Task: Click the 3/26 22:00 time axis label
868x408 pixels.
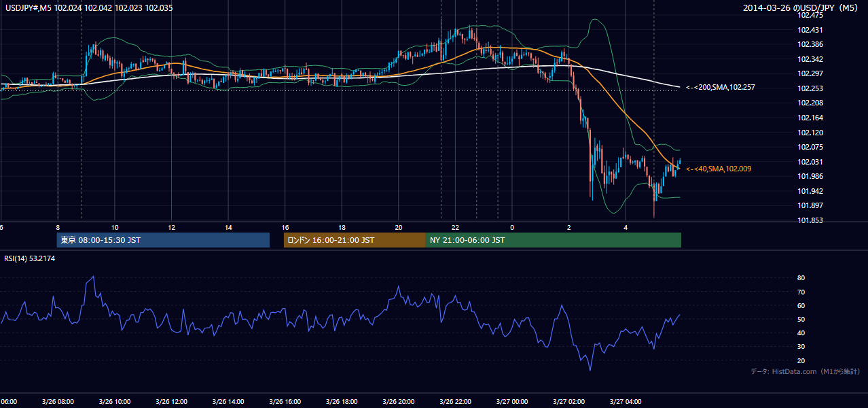Action: click(x=455, y=402)
